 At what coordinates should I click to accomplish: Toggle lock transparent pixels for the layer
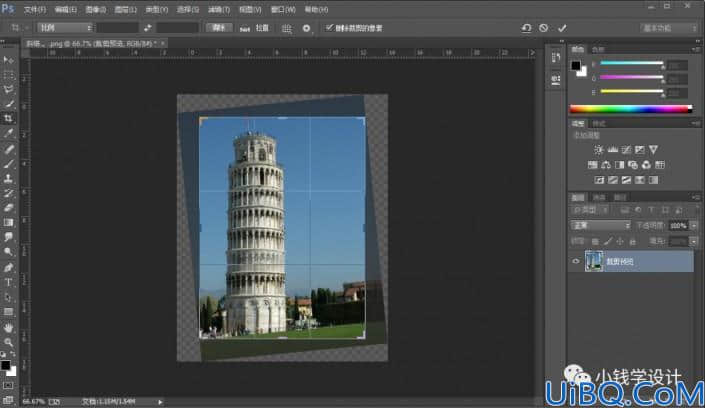coord(595,242)
